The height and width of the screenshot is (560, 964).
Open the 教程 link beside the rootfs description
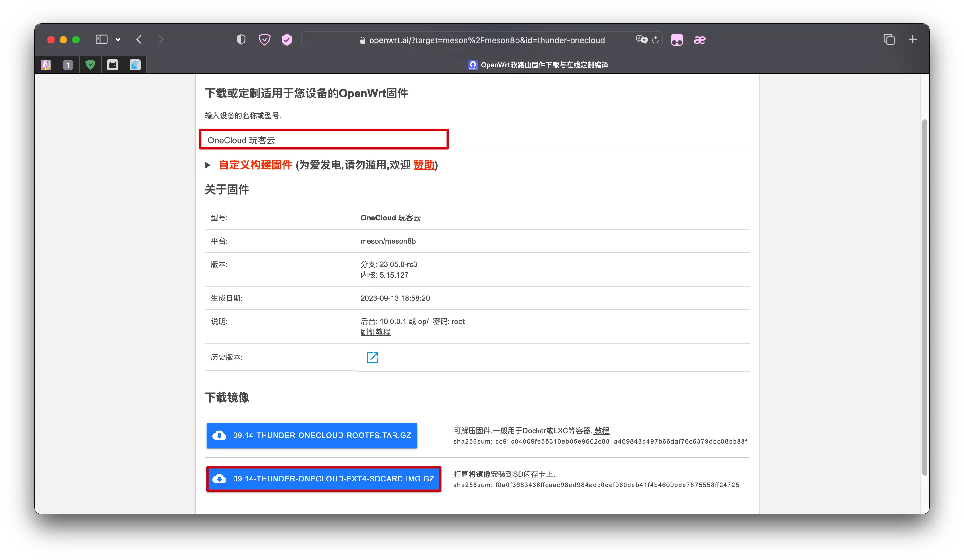click(x=602, y=431)
